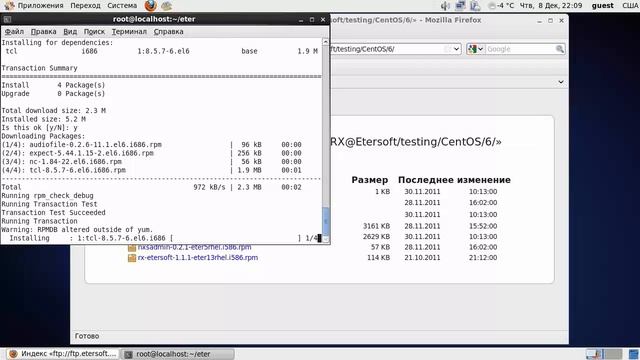Viewport: 640px width, 360px height.
Task: Open terminal Файл menu
Action: click(14, 31)
